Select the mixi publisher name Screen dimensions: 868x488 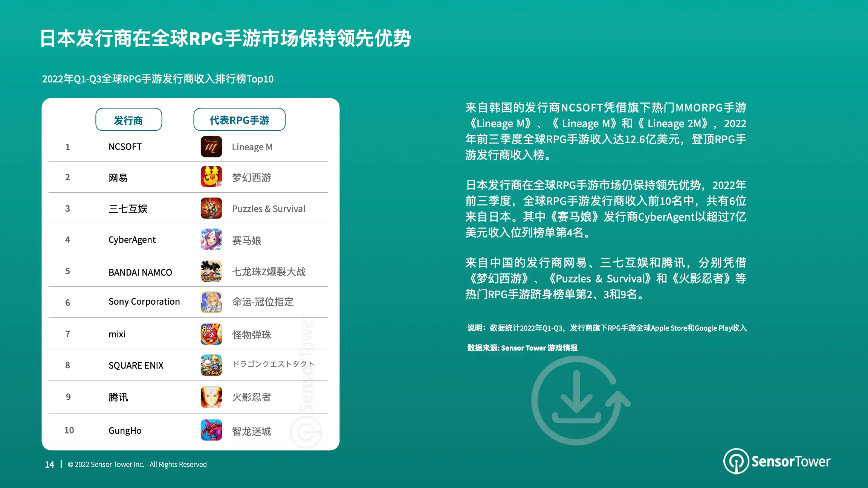117,334
